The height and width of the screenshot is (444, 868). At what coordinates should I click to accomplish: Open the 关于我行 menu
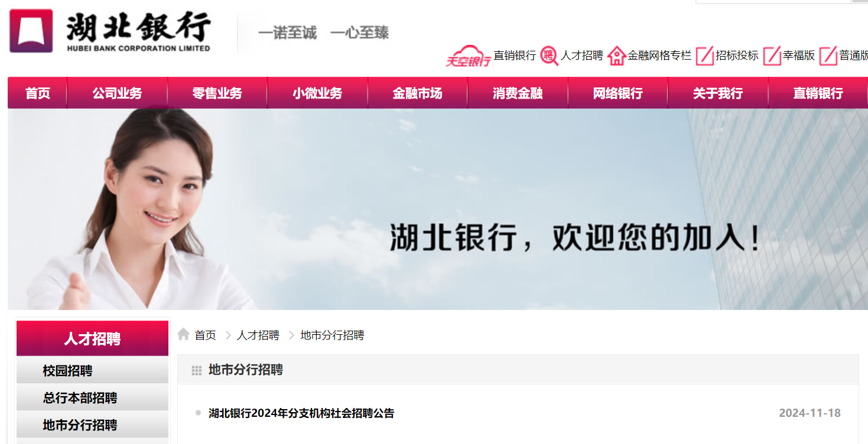tap(718, 93)
